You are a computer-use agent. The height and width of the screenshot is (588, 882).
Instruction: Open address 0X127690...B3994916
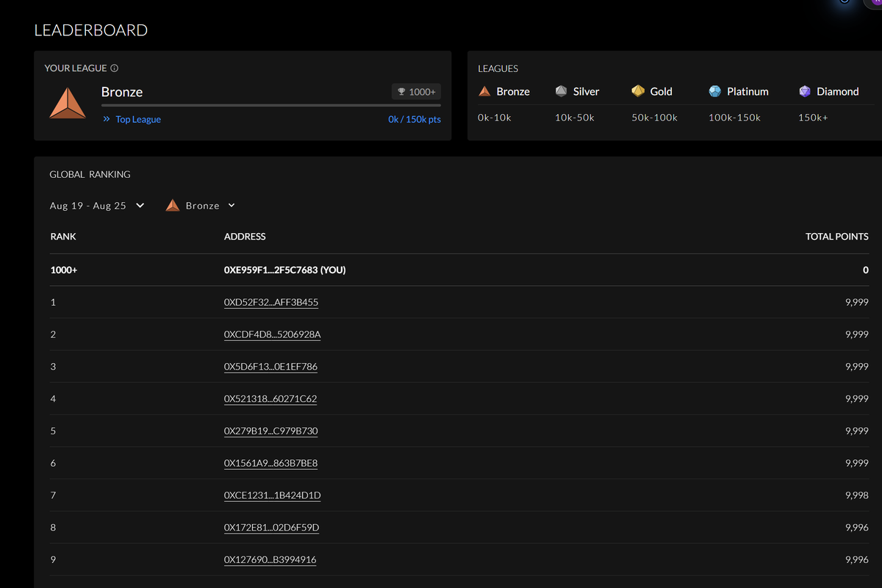pos(270,560)
